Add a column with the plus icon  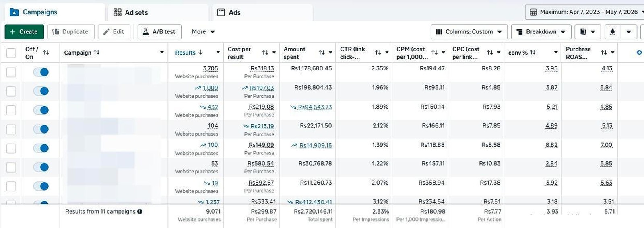[x=639, y=53]
